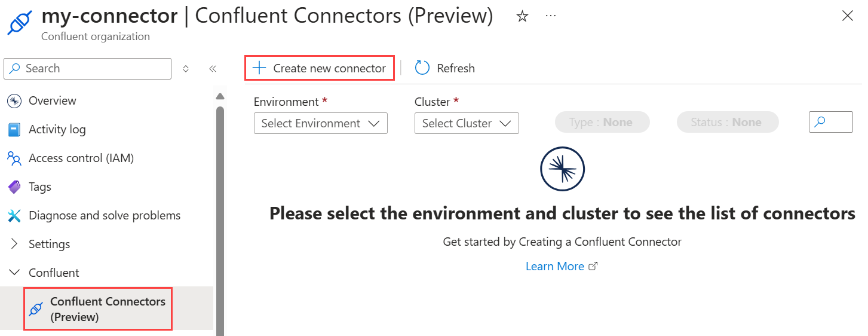Open the more options ellipsis in header

(x=551, y=16)
